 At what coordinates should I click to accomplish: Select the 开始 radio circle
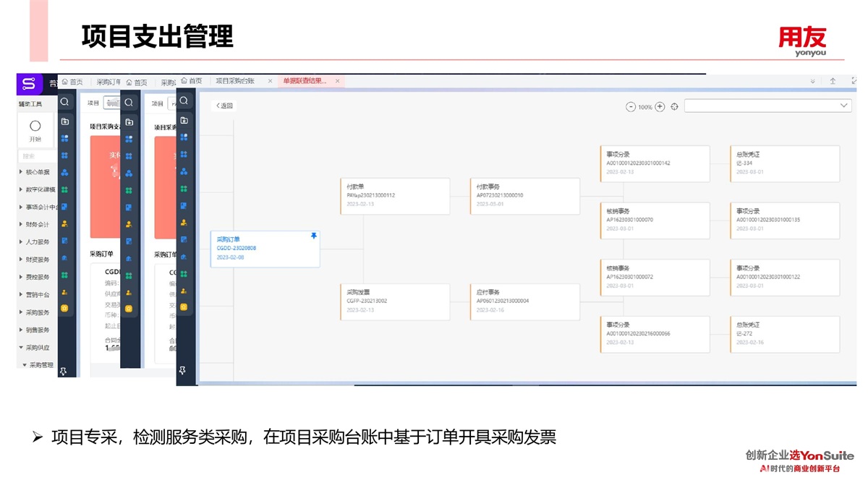[35, 126]
